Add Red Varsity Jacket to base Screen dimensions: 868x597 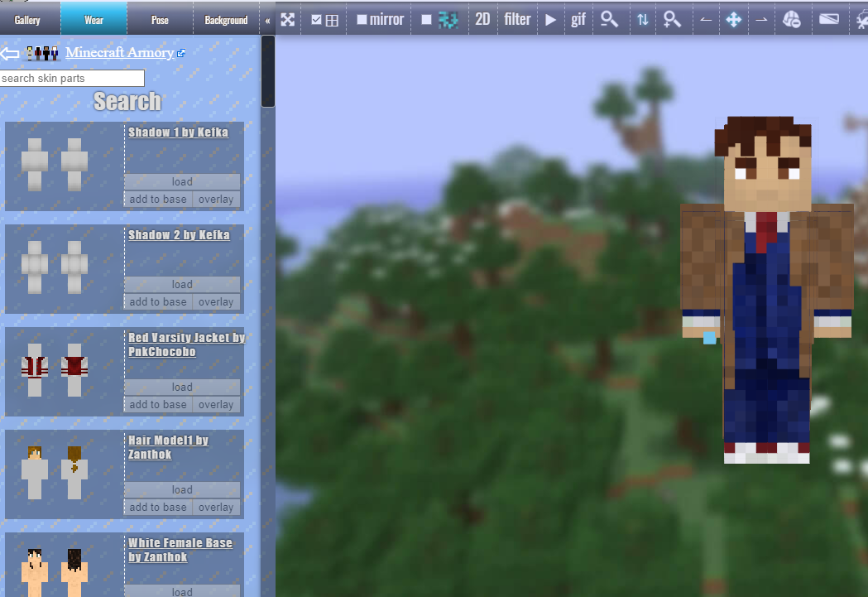click(x=158, y=405)
